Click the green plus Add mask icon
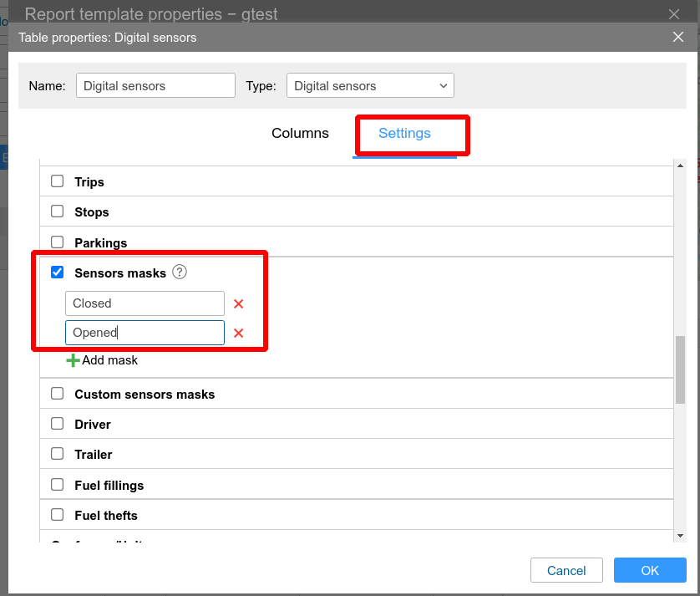 click(74, 360)
